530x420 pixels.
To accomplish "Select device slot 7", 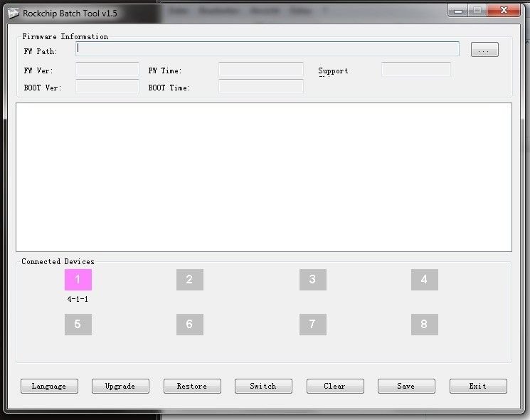I will pyautogui.click(x=312, y=325).
